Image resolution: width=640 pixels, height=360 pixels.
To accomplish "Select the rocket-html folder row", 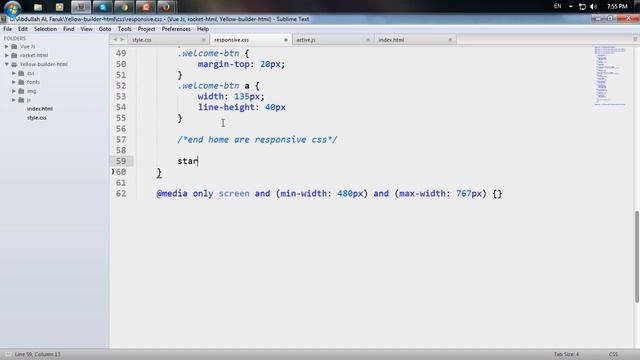I will pyautogui.click(x=54, y=56).
